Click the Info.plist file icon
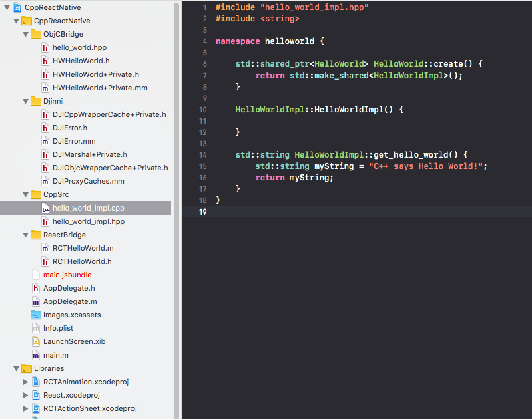This screenshot has width=532, height=419. pyautogui.click(x=36, y=329)
